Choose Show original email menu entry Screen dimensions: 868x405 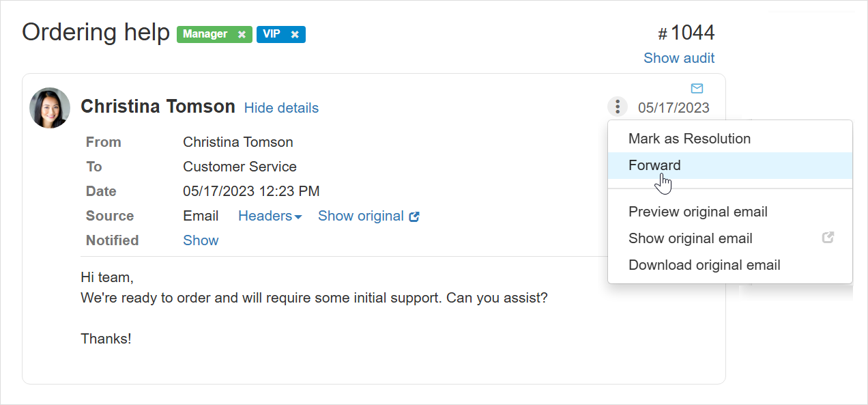(690, 238)
